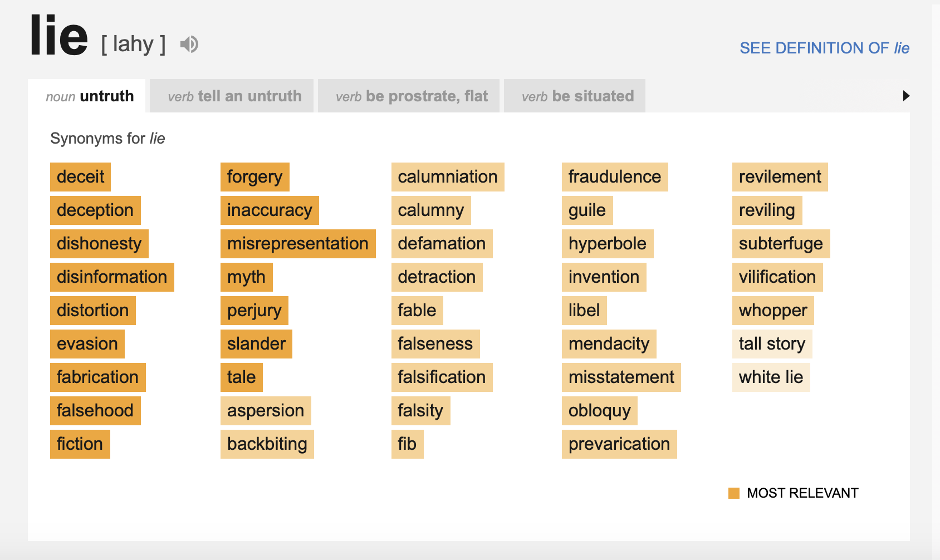Select the synonym 'prevarication'

[619, 444]
